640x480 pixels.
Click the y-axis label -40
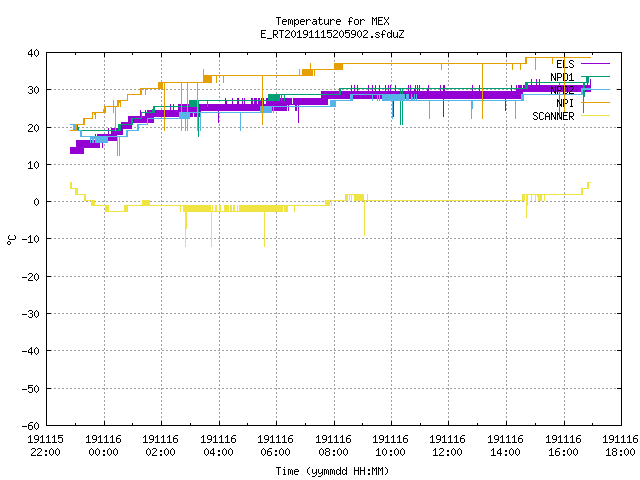point(31,351)
